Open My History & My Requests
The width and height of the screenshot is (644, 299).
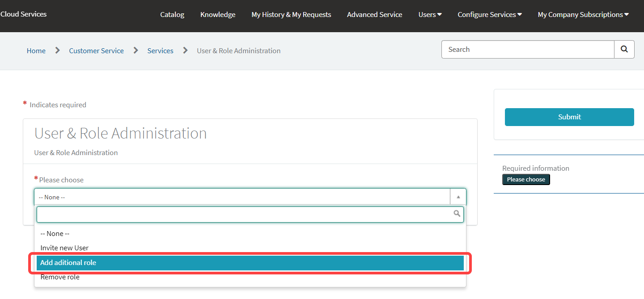point(291,15)
